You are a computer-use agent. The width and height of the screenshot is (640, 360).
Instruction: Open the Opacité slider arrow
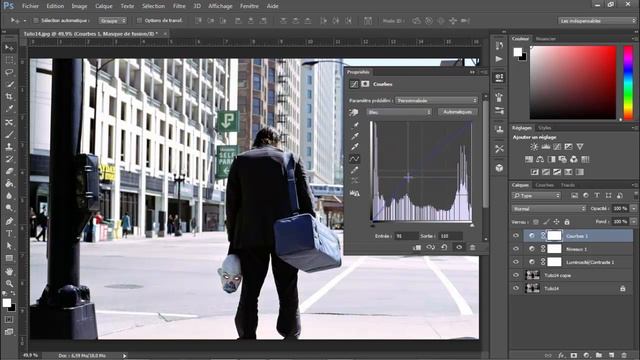(633, 209)
